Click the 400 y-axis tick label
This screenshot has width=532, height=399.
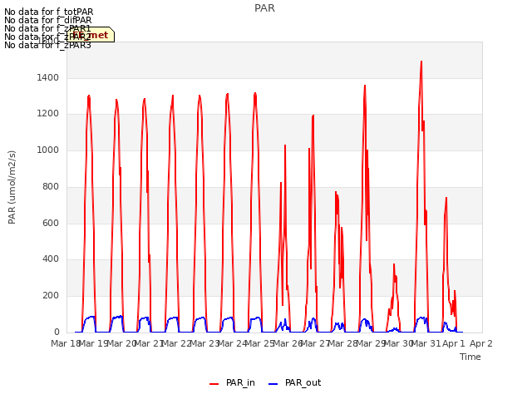(x=51, y=259)
